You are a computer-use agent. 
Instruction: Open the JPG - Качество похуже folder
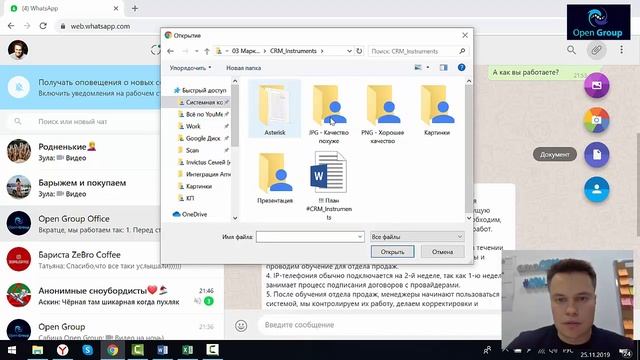[329, 113]
